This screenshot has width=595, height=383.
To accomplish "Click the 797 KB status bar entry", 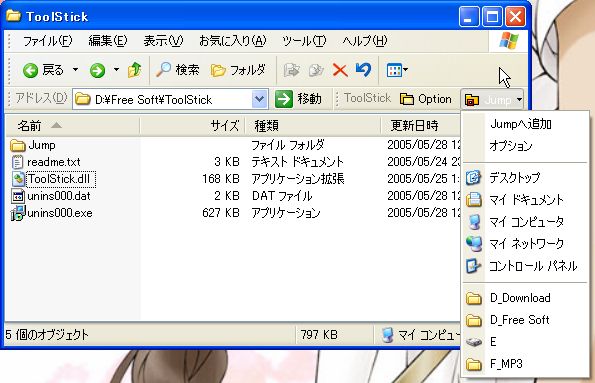I will (319, 335).
